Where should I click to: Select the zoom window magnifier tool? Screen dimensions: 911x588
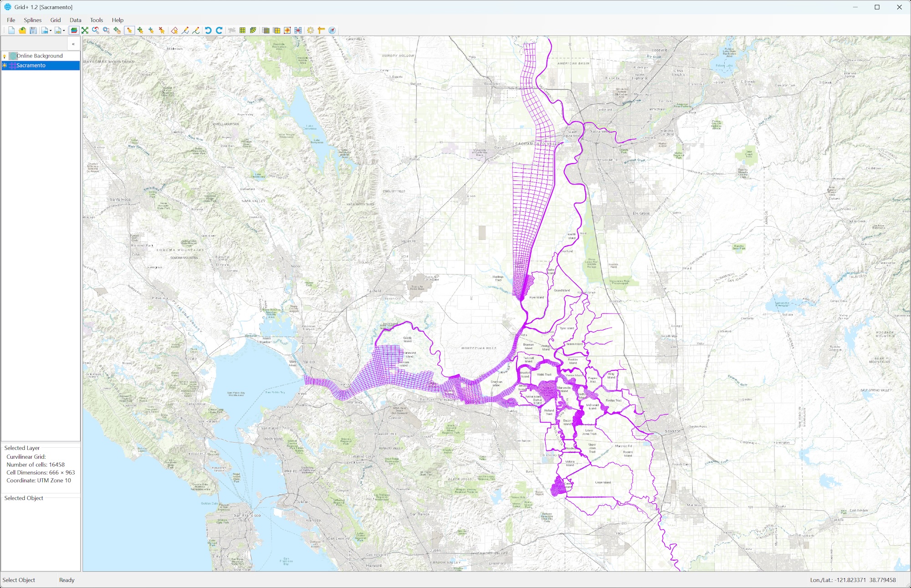106,31
